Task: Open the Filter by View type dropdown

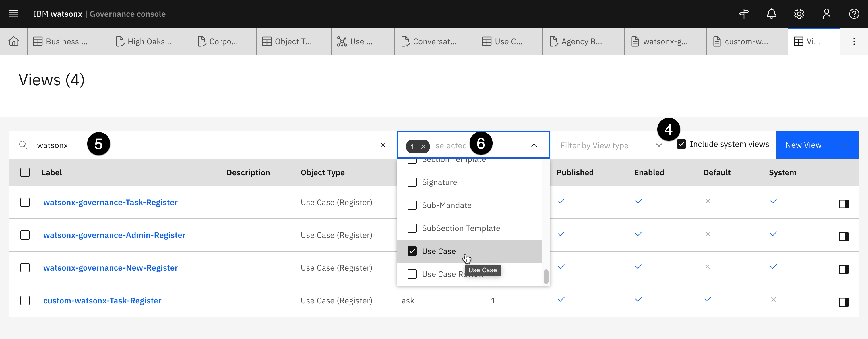Action: [x=611, y=145]
